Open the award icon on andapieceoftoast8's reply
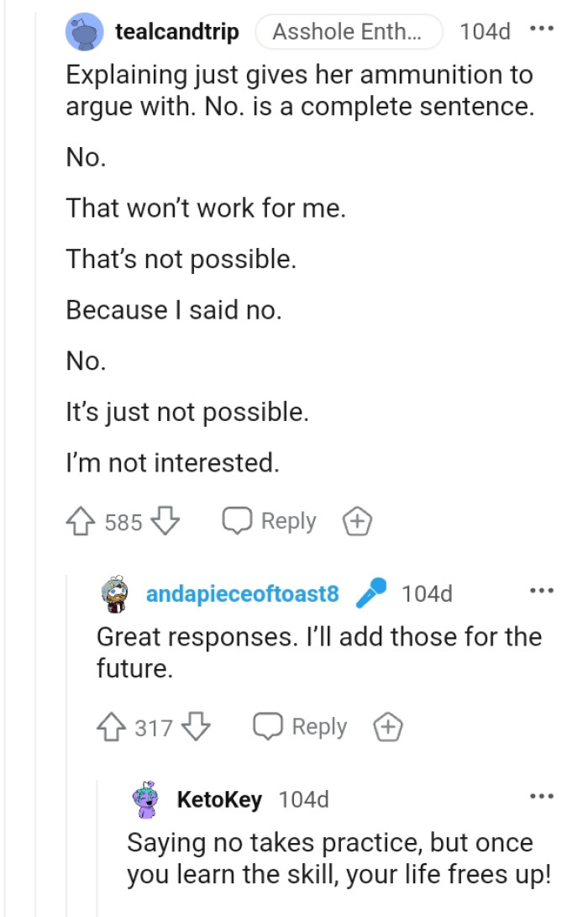588x917 pixels. (386, 726)
